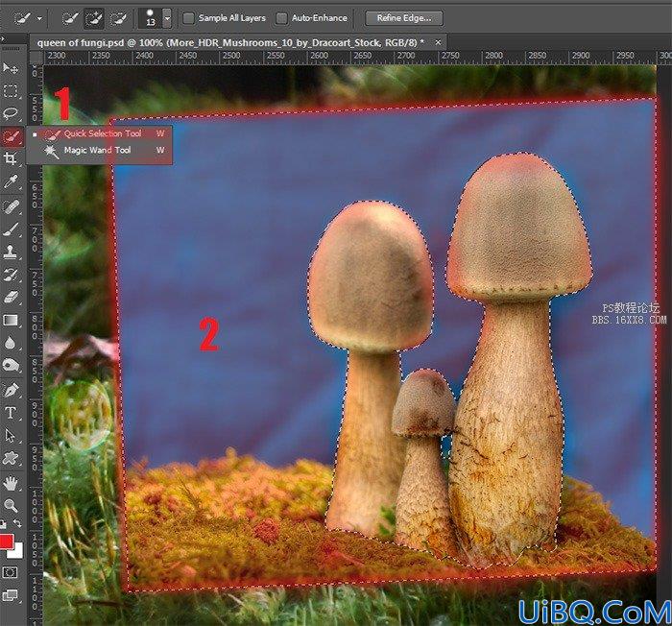Change the screen mode
Screen dimensions: 672x626
pyautogui.click(x=10, y=595)
